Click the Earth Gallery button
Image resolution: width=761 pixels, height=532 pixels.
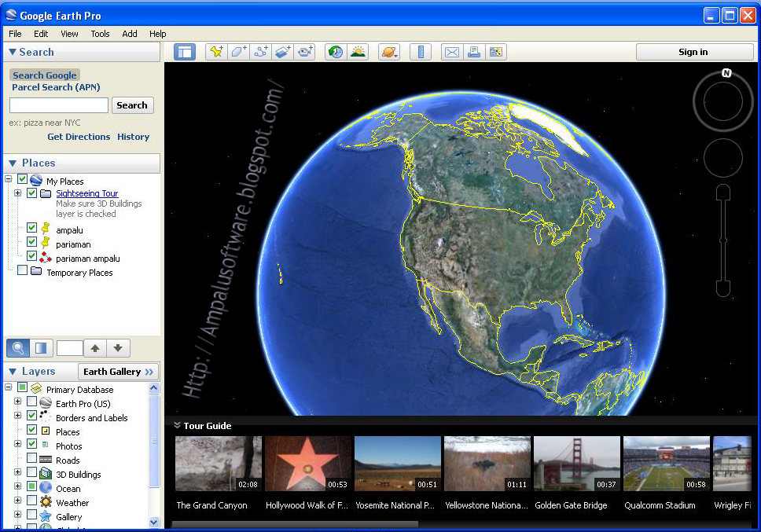(119, 371)
